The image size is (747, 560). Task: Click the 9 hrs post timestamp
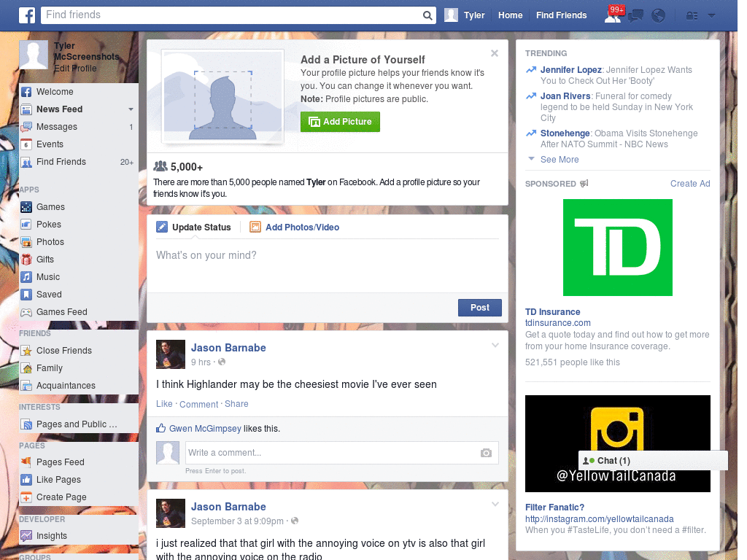(201, 362)
